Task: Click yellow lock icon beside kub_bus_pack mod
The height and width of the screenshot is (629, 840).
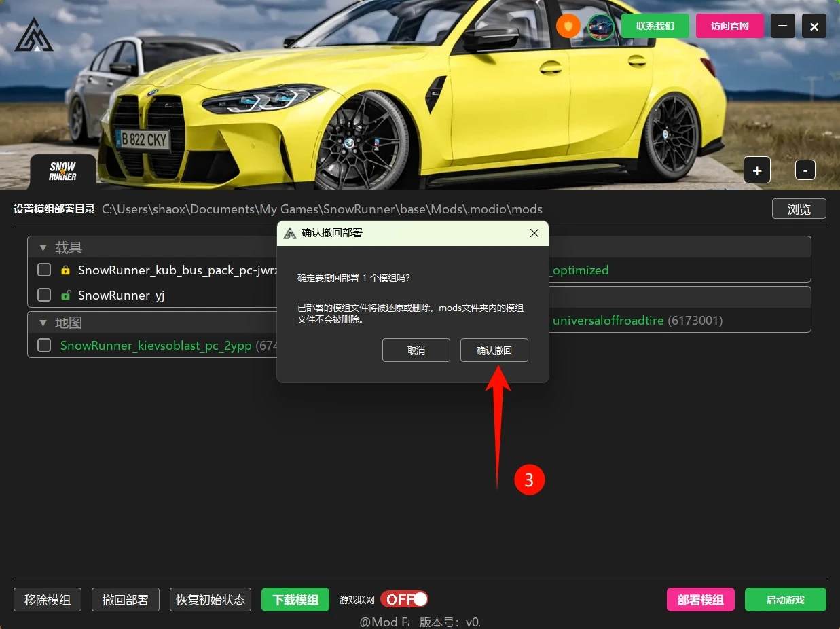Action: (x=65, y=270)
